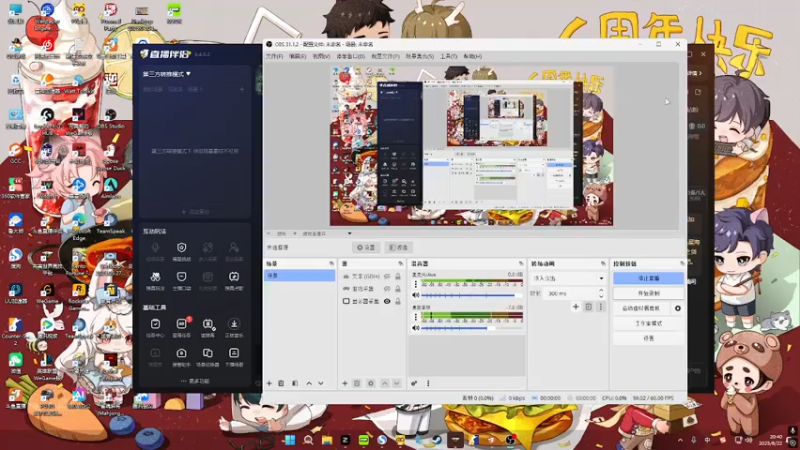The width and height of the screenshot is (800, 450).
Task: Select the highlighted scene in Scenes list
Action: pyautogui.click(x=299, y=276)
